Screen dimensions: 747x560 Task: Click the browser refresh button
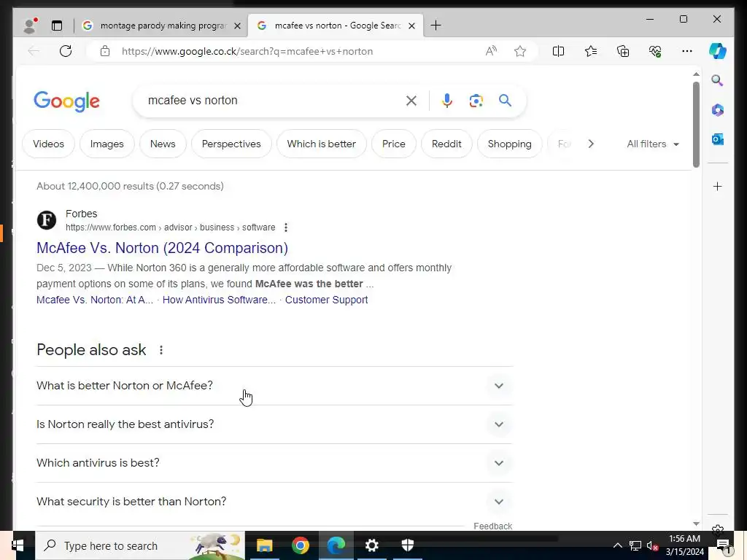(x=66, y=51)
